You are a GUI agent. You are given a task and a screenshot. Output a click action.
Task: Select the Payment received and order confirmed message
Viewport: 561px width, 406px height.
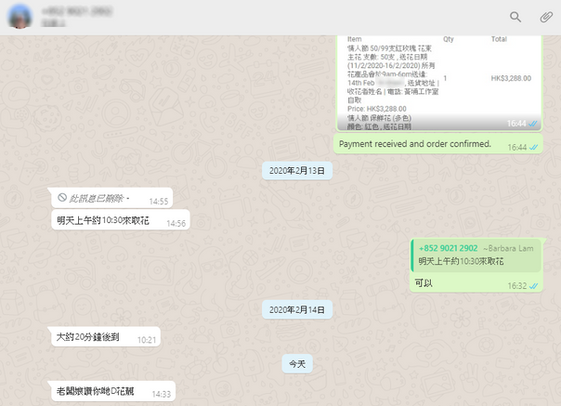(x=438, y=144)
